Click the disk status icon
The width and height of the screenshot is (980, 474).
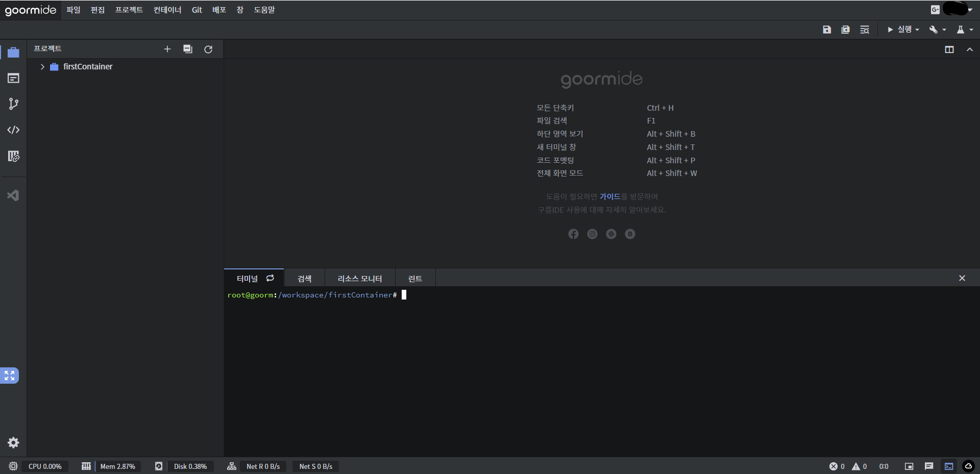click(x=159, y=466)
